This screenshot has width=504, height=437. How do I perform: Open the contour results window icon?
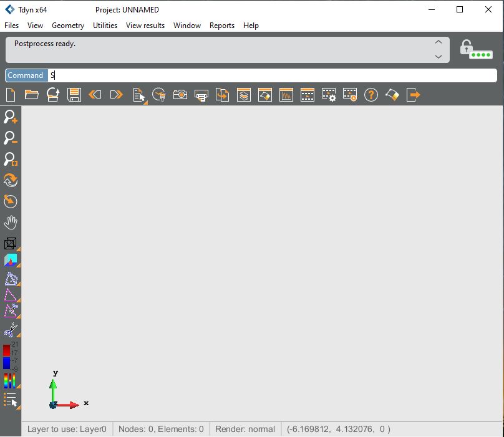tap(265, 95)
